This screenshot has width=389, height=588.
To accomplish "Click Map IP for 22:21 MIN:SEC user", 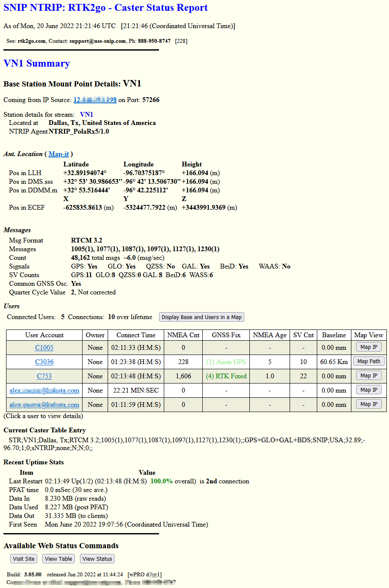I will pyautogui.click(x=369, y=390).
